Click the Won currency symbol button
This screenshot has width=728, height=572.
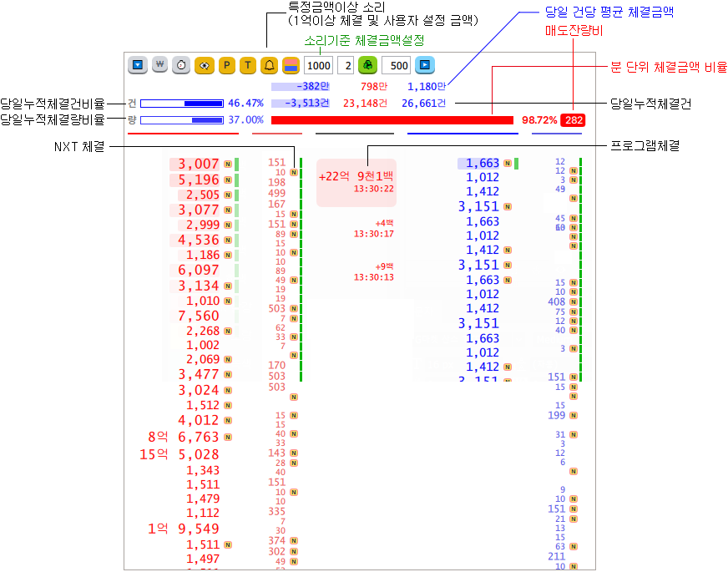[x=159, y=65]
